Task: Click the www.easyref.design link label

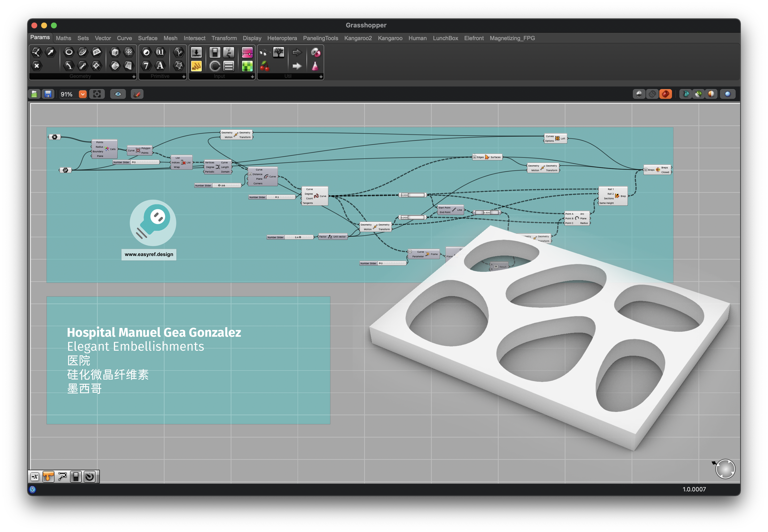Action: pos(149,254)
